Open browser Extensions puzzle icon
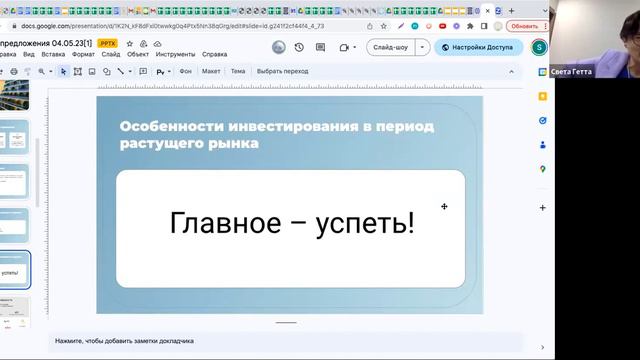This screenshot has width=640, height=360. [470, 26]
